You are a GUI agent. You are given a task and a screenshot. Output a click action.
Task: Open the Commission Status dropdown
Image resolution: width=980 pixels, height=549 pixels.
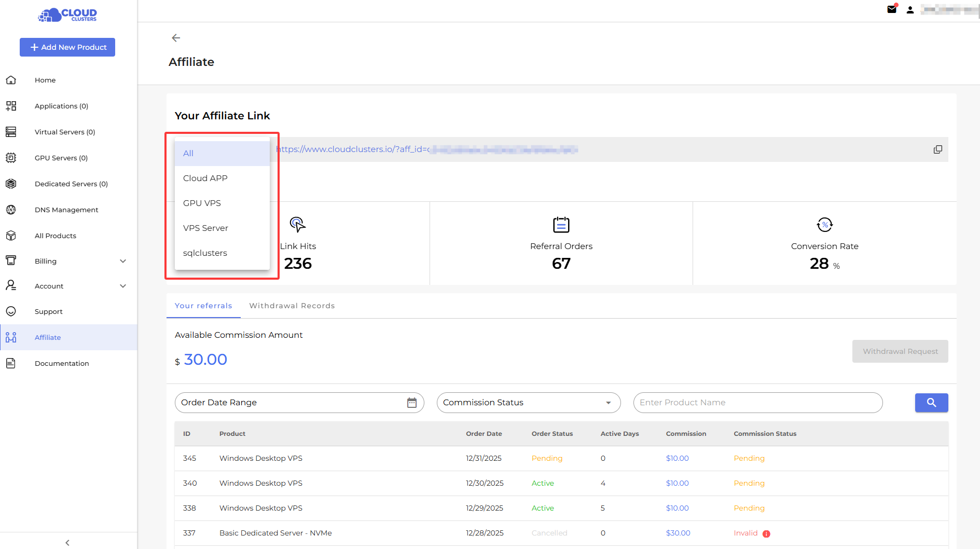pyautogui.click(x=528, y=403)
